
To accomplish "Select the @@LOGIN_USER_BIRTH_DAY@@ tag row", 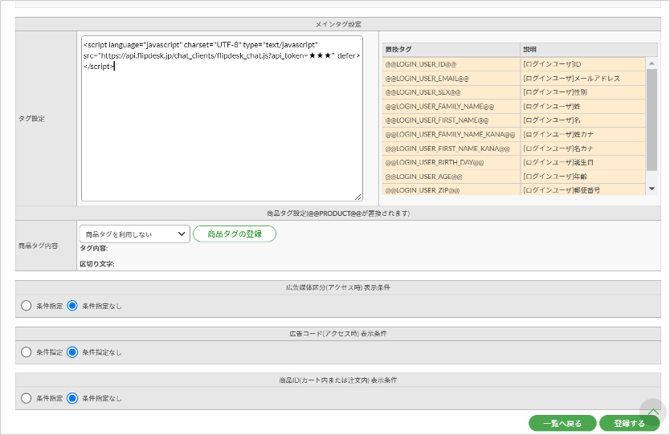I will point(451,161).
